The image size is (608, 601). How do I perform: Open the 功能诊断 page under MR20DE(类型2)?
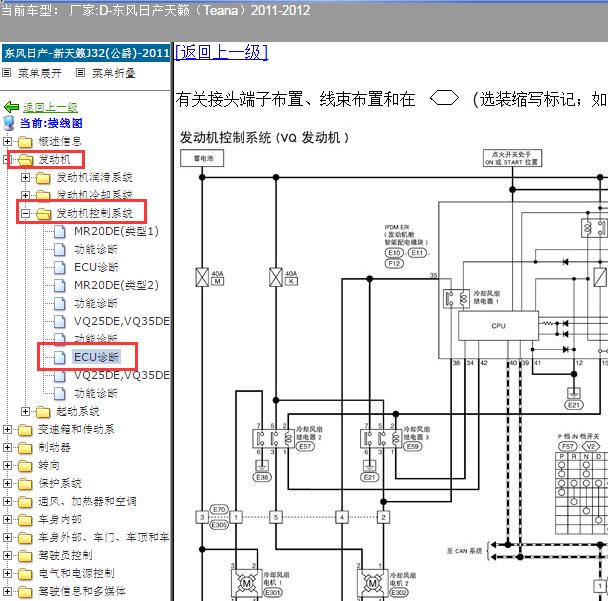96,303
